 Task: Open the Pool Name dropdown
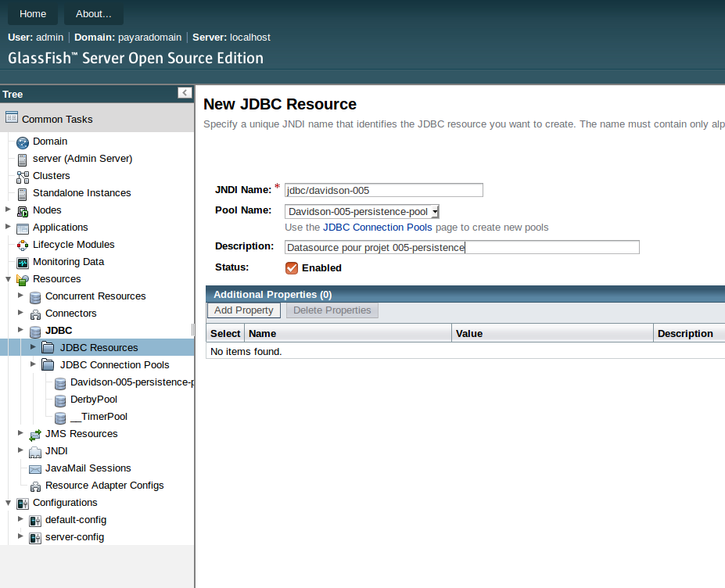pyautogui.click(x=361, y=212)
